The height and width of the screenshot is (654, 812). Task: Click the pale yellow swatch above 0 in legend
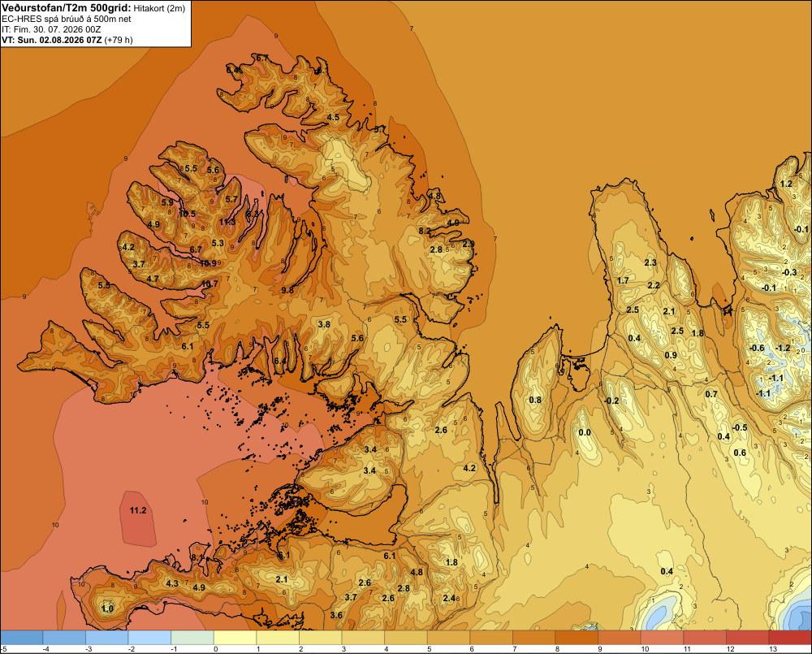point(235,637)
